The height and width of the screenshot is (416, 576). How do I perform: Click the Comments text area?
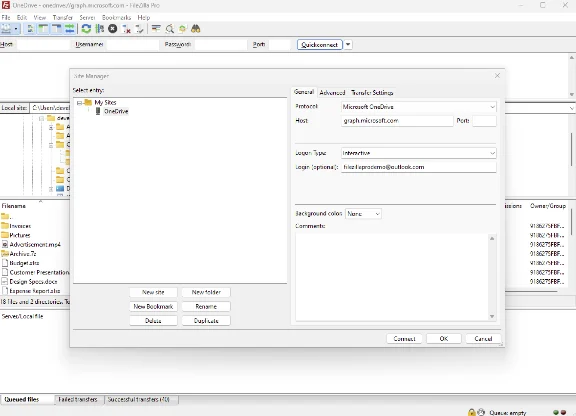392,277
